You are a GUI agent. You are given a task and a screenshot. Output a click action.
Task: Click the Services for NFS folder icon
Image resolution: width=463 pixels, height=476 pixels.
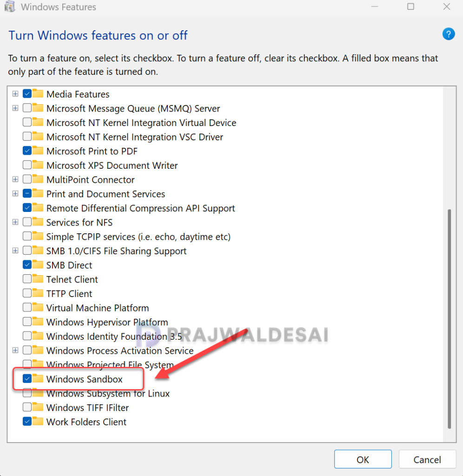tap(38, 222)
